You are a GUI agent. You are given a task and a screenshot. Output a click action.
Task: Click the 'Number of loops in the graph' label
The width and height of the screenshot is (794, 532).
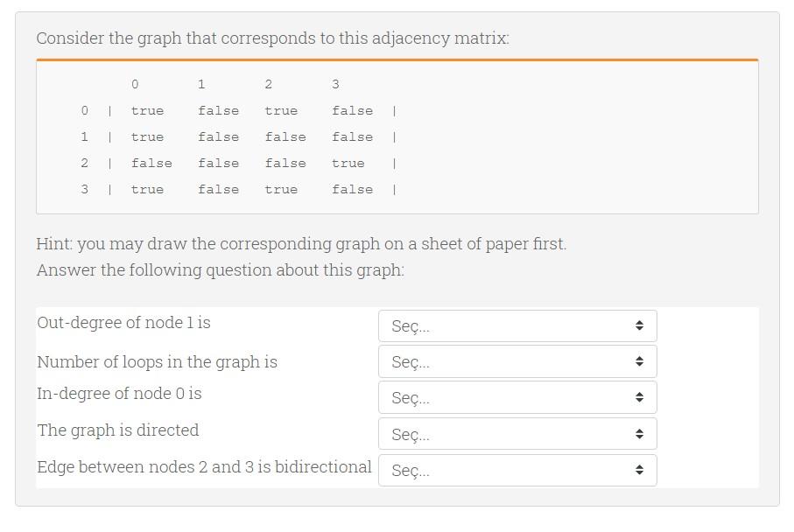tap(157, 362)
